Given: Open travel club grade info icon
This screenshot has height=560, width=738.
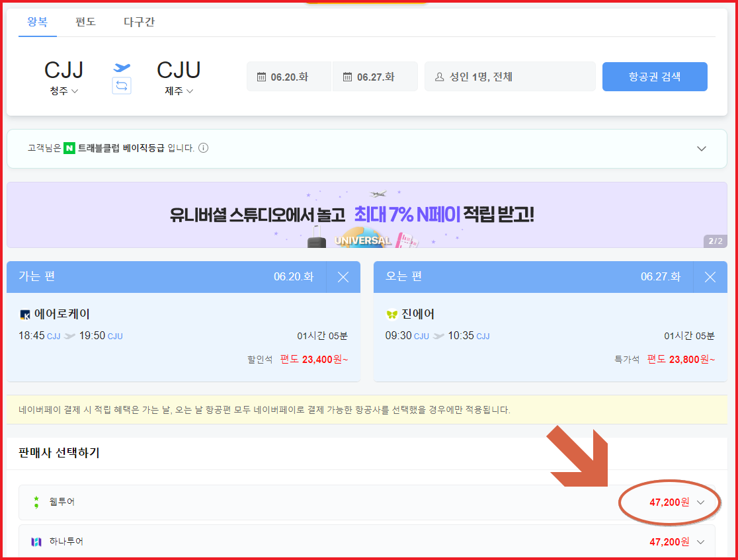Looking at the screenshot, I should pyautogui.click(x=203, y=148).
